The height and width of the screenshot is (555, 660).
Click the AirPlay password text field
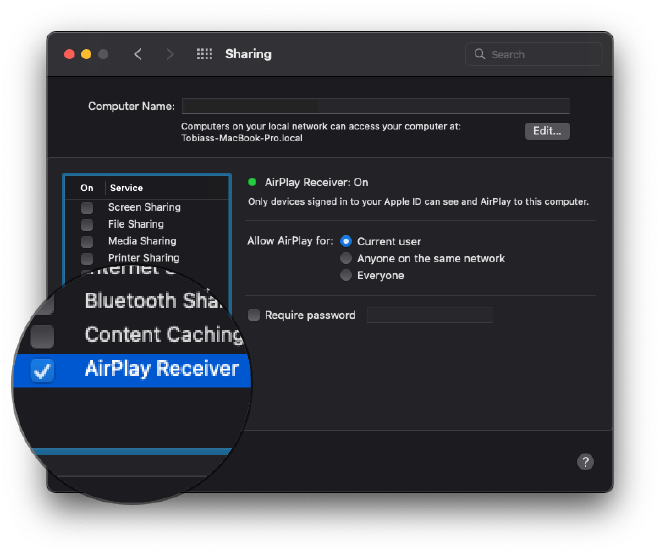coord(430,315)
